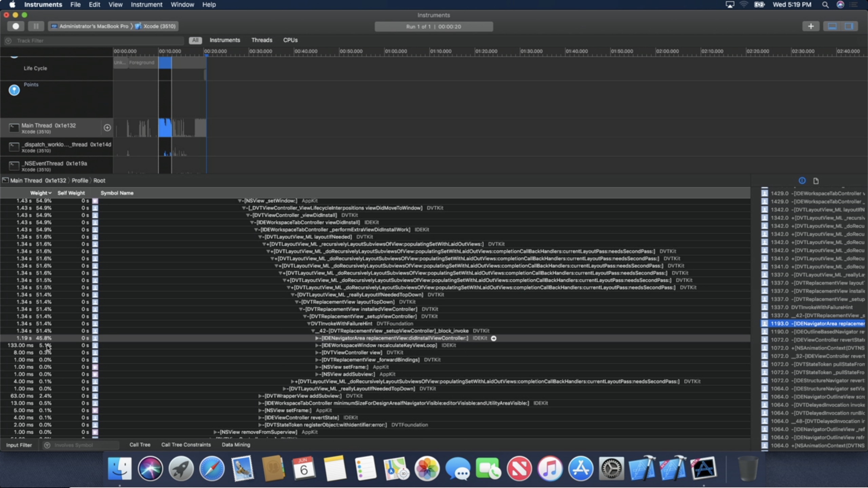This screenshot has height=488, width=868.
Task: Open the extended detail inspector icon
Action: 802,181
